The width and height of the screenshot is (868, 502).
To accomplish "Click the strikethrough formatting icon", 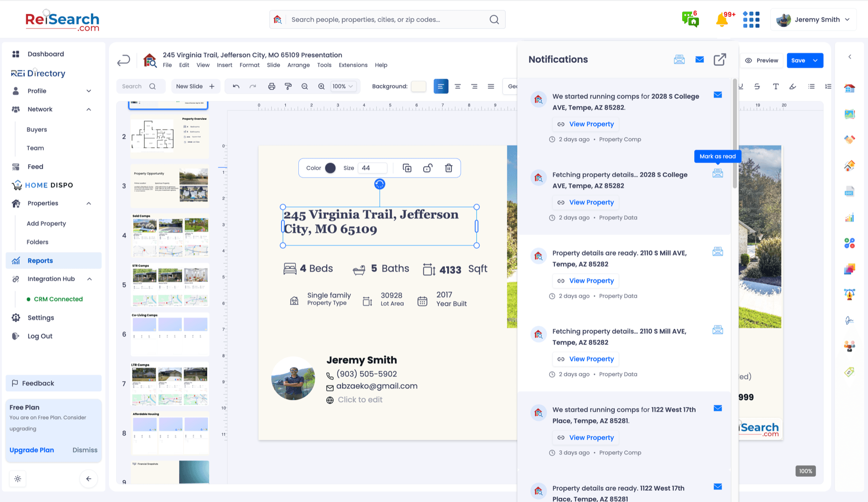I will point(757,86).
